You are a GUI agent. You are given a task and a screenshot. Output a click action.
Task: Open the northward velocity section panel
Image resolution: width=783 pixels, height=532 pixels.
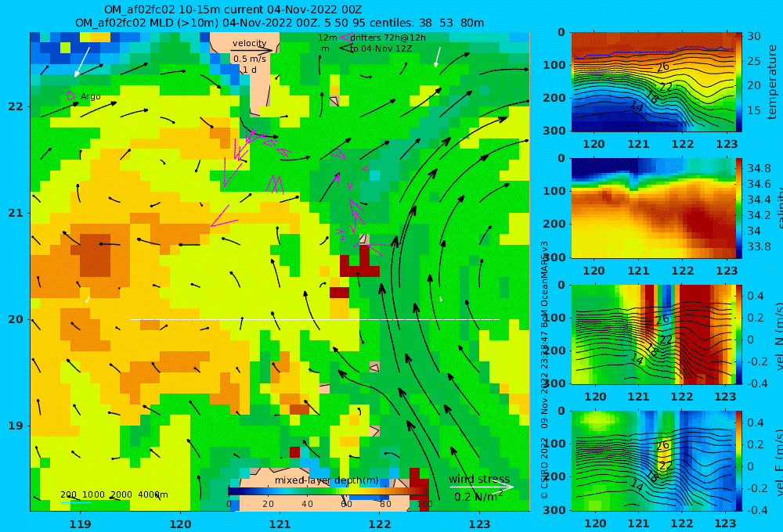(652, 334)
